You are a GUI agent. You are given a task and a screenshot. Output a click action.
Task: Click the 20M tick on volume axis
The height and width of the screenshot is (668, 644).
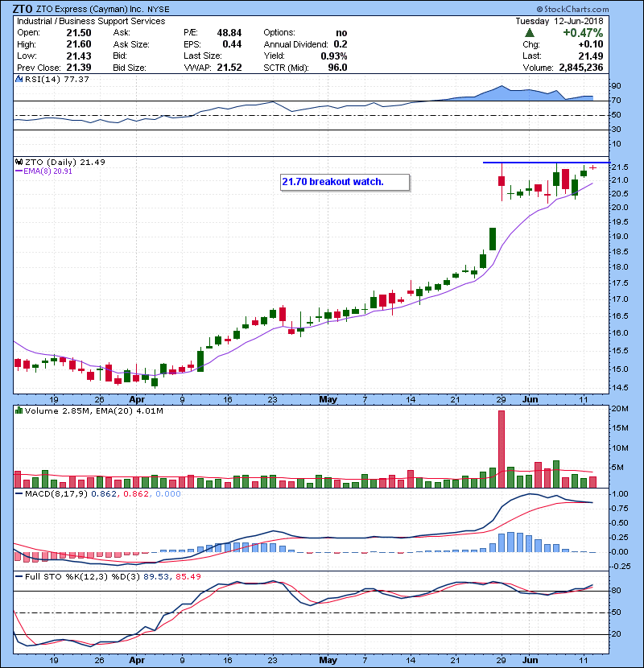(620, 409)
